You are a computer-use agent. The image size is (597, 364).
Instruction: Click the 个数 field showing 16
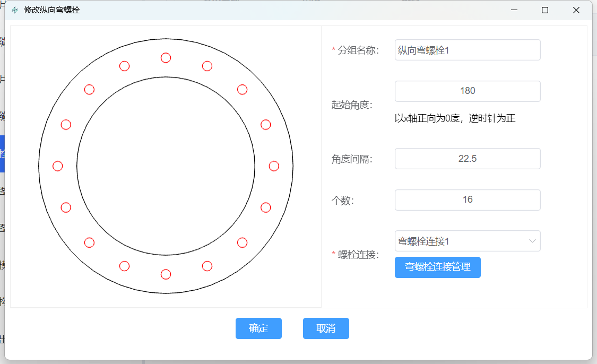(x=468, y=200)
